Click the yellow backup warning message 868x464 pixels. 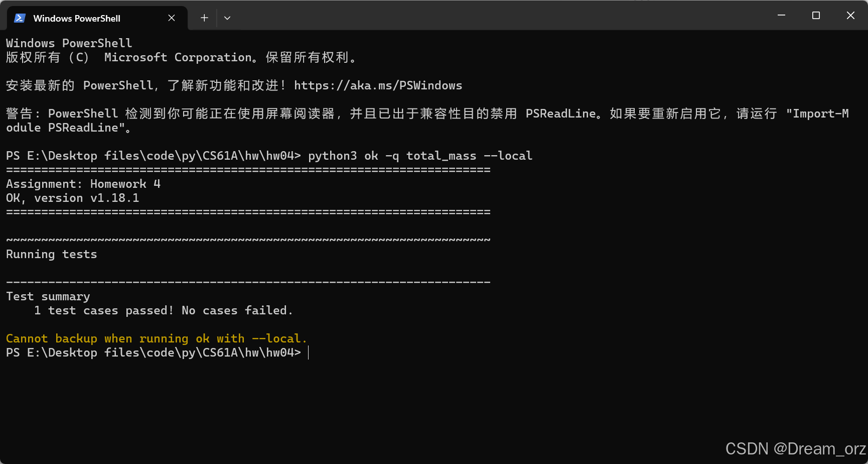tap(156, 338)
